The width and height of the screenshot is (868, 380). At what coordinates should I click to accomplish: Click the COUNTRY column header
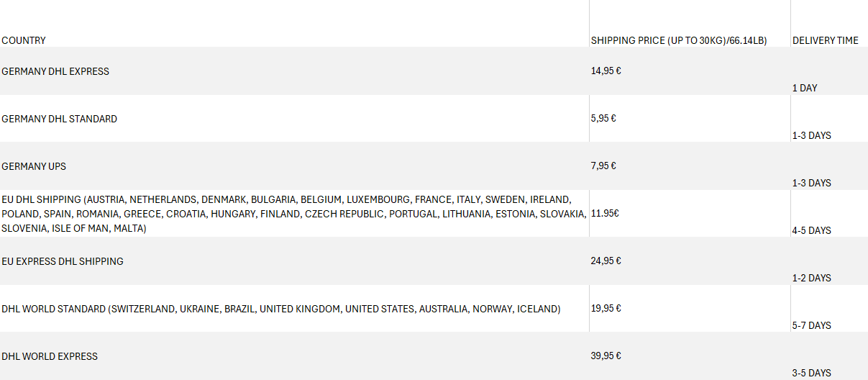coord(24,41)
